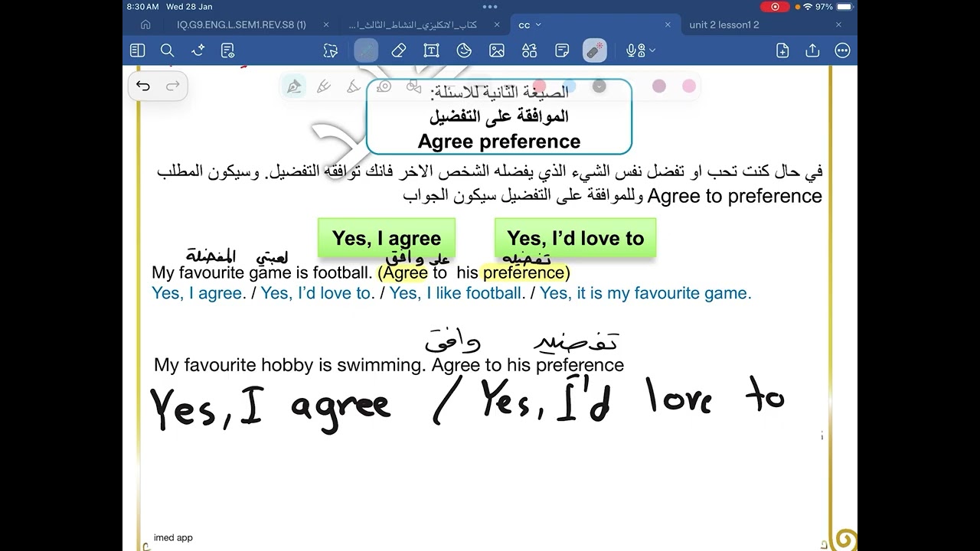This screenshot has height=551, width=980.
Task: Tap the red screen recording indicator
Action: click(x=775, y=6)
